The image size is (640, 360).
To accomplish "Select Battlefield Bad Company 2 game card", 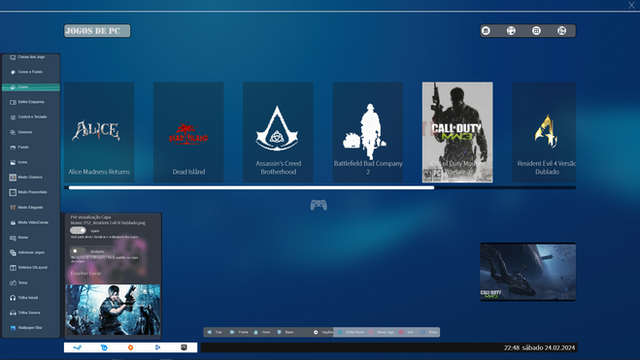I will tap(368, 132).
